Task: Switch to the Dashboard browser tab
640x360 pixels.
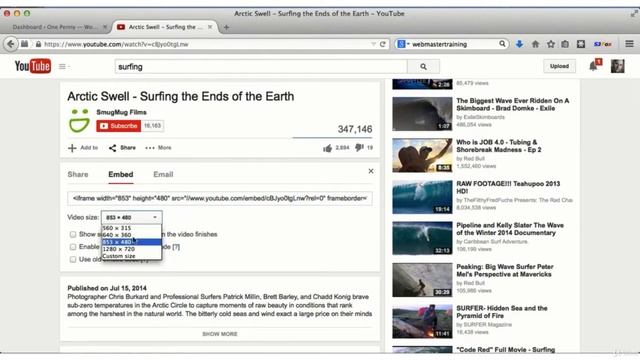Action: (55, 27)
